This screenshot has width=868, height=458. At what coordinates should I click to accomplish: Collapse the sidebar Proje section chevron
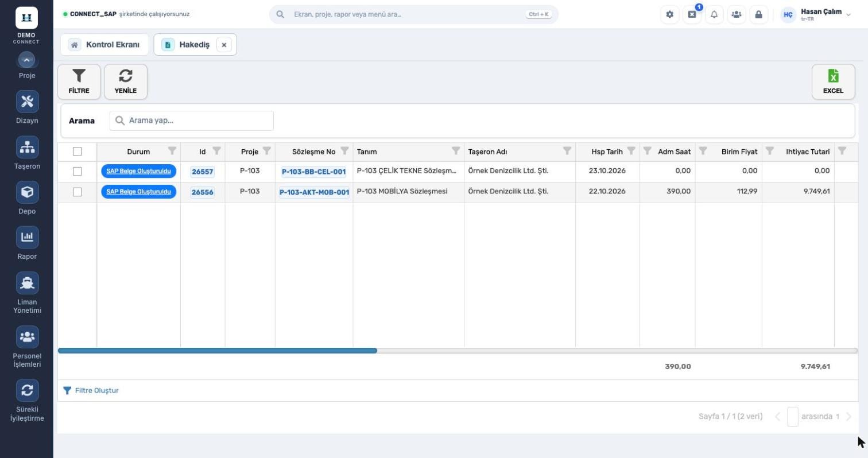26,60
